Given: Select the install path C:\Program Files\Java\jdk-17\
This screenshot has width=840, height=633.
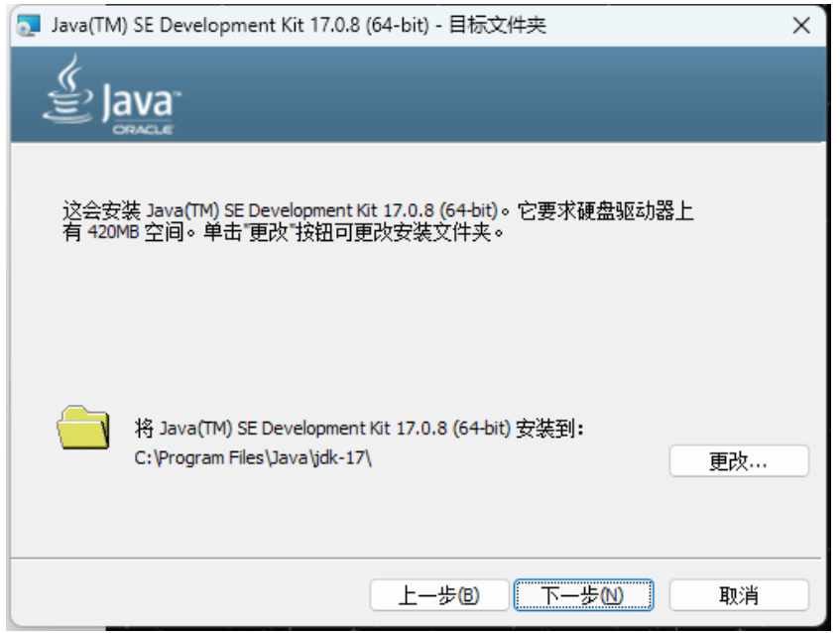Looking at the screenshot, I should click(x=253, y=458).
